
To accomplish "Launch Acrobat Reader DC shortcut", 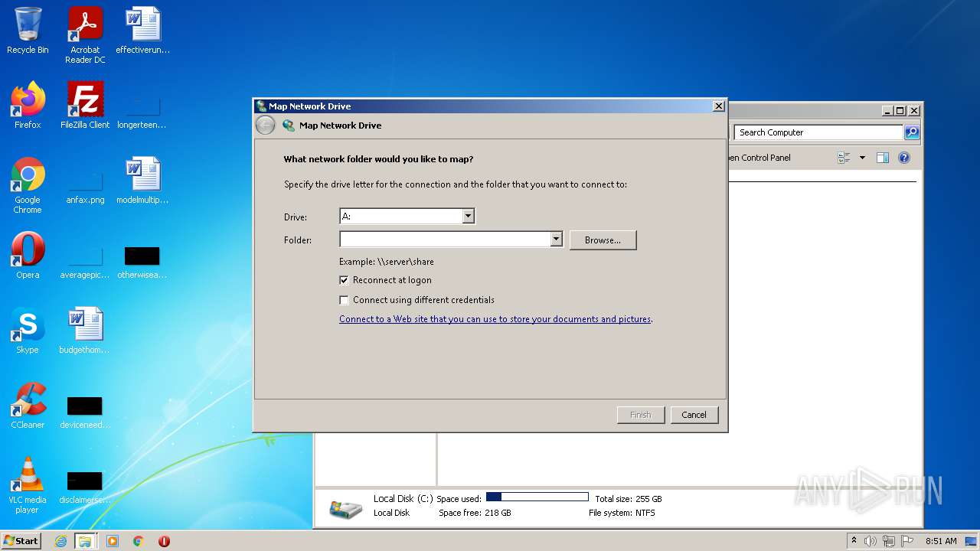I will pos(85,35).
